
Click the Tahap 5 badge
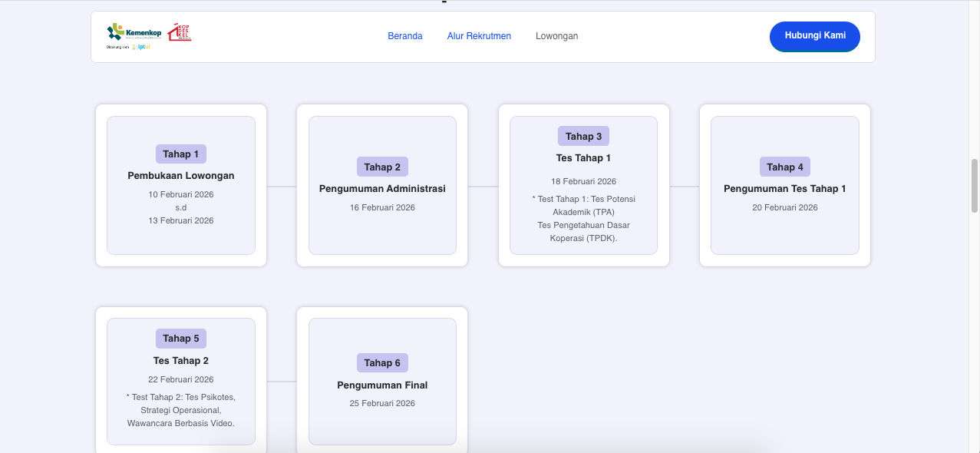tap(181, 339)
